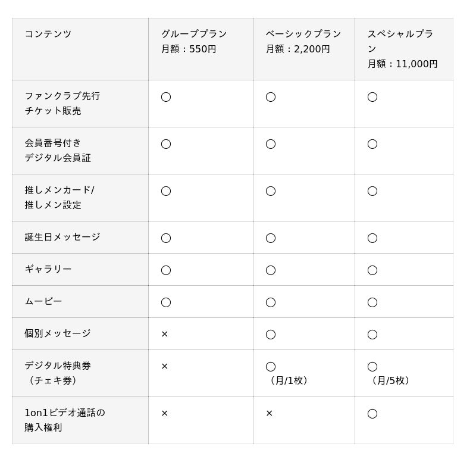
Task: Click the × for 1on1ビデオ通話 under ベーシックプラン
Action: click(x=270, y=413)
